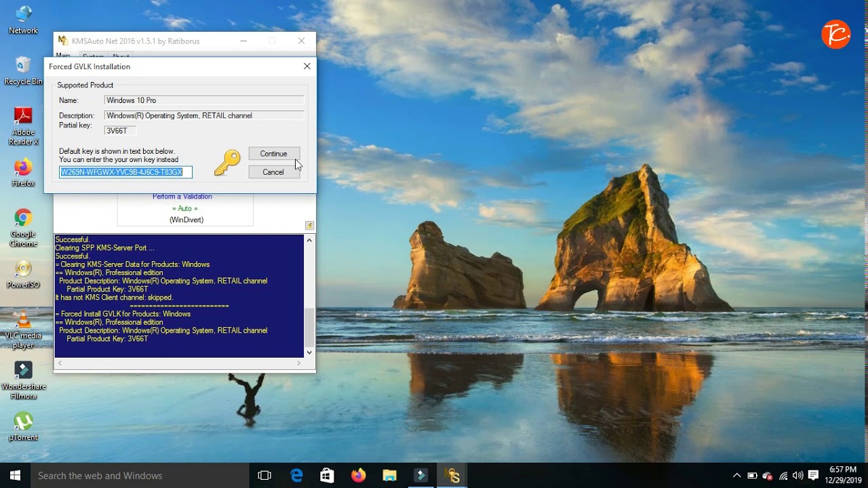
Task: Click the product Description field
Action: click(x=204, y=116)
